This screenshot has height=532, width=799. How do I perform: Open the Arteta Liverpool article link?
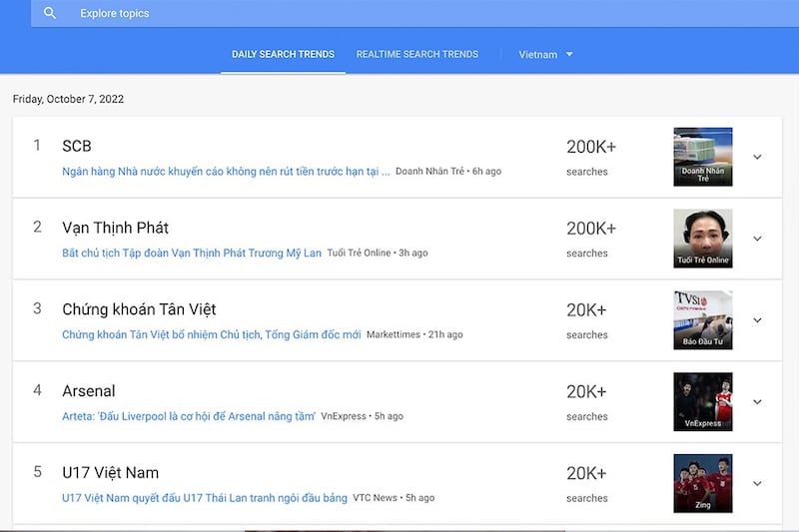(189, 416)
